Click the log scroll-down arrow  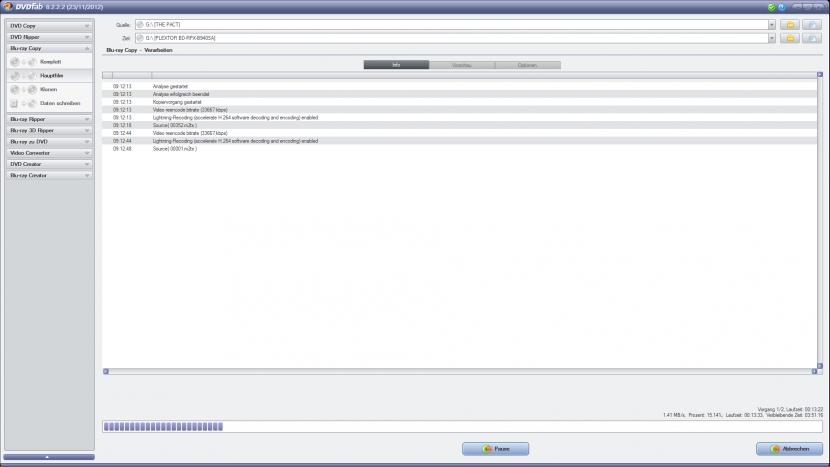click(x=820, y=366)
